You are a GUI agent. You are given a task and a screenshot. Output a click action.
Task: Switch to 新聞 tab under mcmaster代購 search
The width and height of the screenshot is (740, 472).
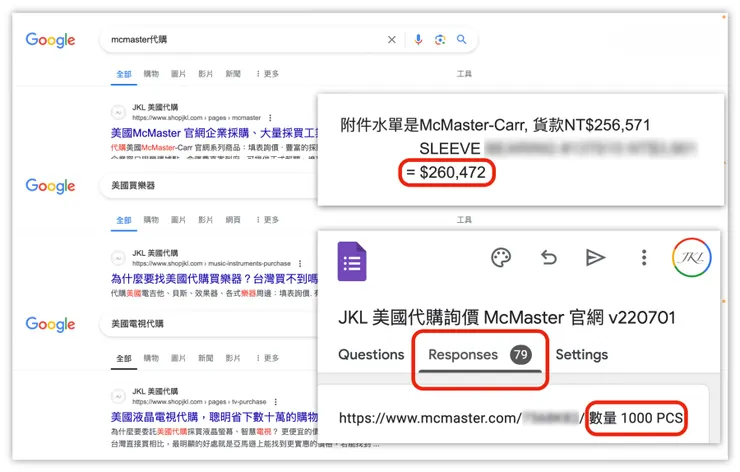click(233, 74)
